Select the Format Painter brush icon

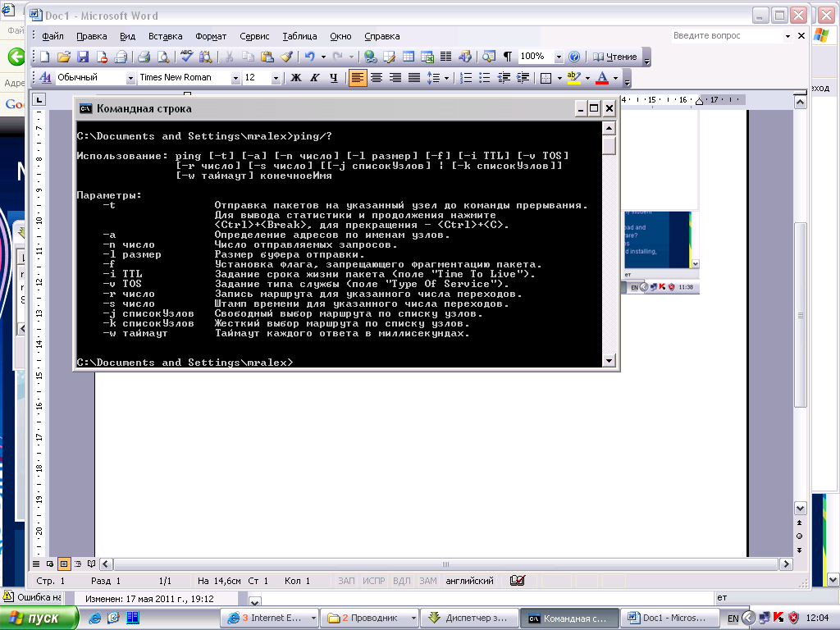coord(286,57)
